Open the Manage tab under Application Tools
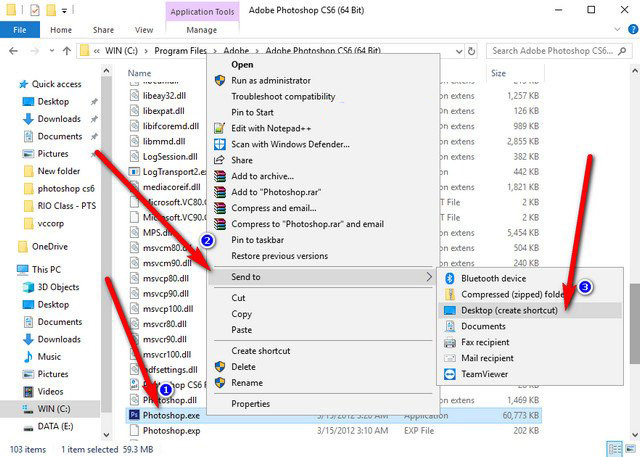 (x=202, y=30)
